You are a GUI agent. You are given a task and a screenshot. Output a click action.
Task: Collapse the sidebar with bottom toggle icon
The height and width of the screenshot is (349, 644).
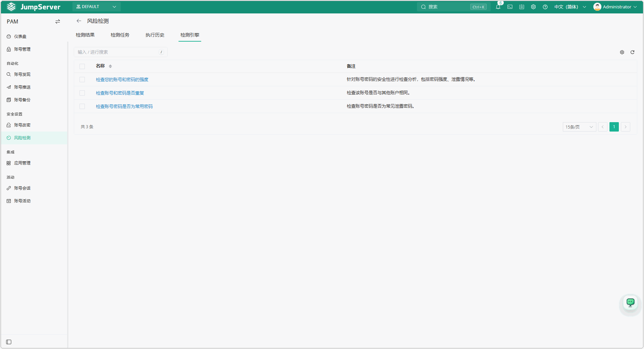(x=9, y=342)
